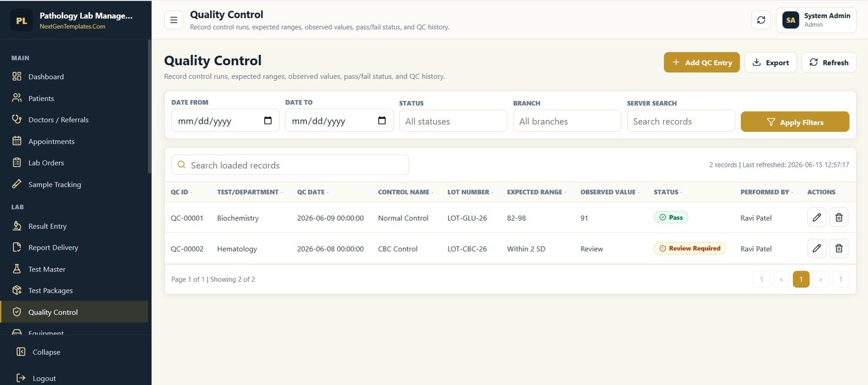Click the PL logo badge

pos(22,20)
